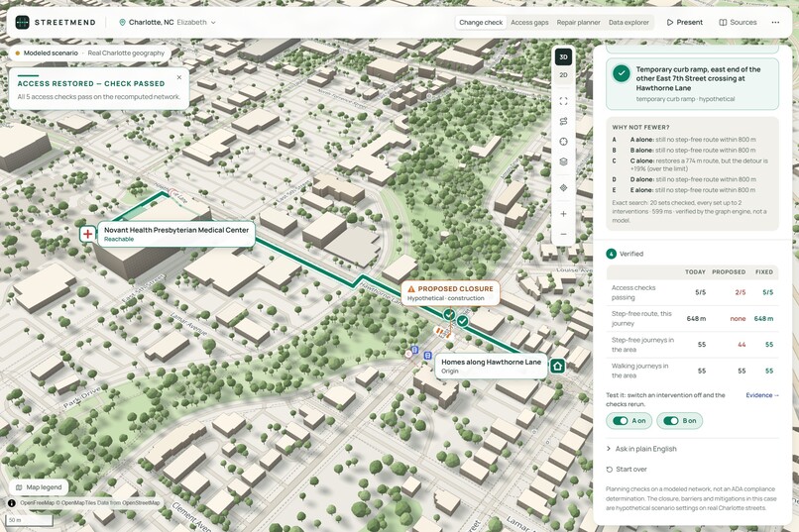Expand Ask in plain English

(x=641, y=449)
